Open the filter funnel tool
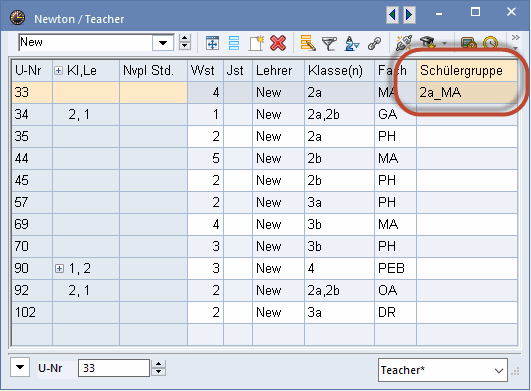This screenshot has height=391, width=531. tap(329, 44)
